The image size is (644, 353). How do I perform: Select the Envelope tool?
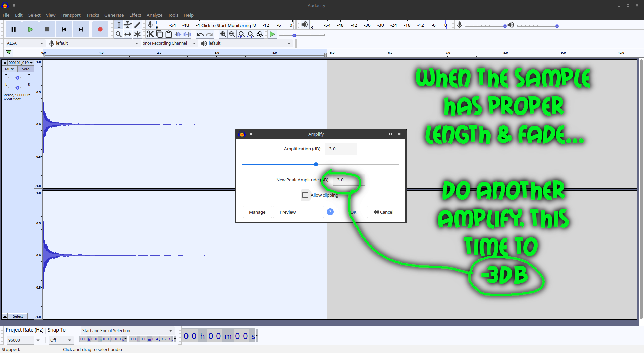pyautogui.click(x=128, y=25)
